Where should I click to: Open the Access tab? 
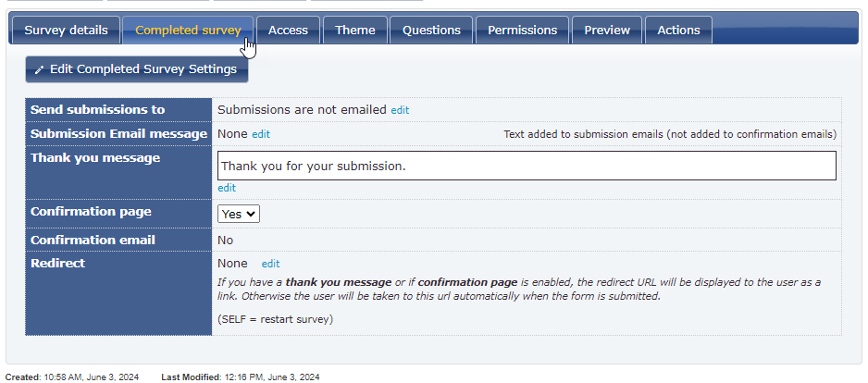click(288, 30)
